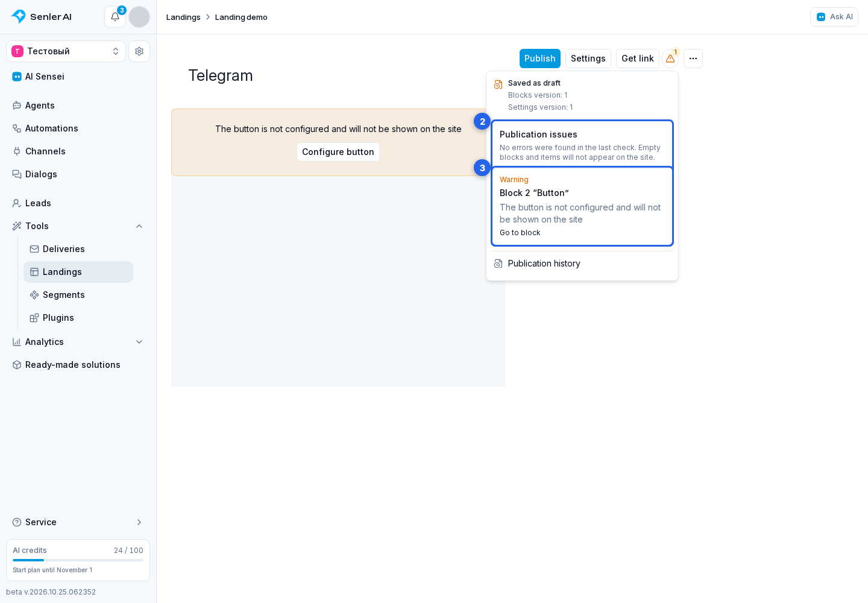Open landing Settings button
Viewport: 868px width, 603px height.
[588, 58]
